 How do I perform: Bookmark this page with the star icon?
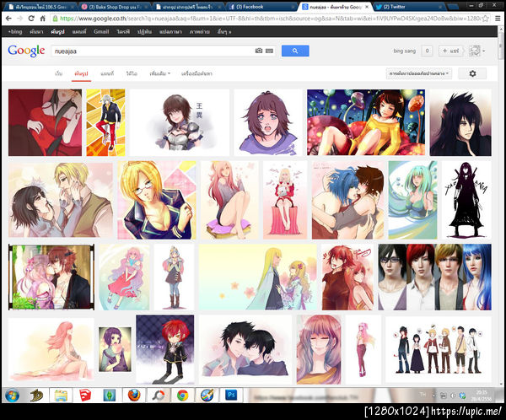click(485, 19)
